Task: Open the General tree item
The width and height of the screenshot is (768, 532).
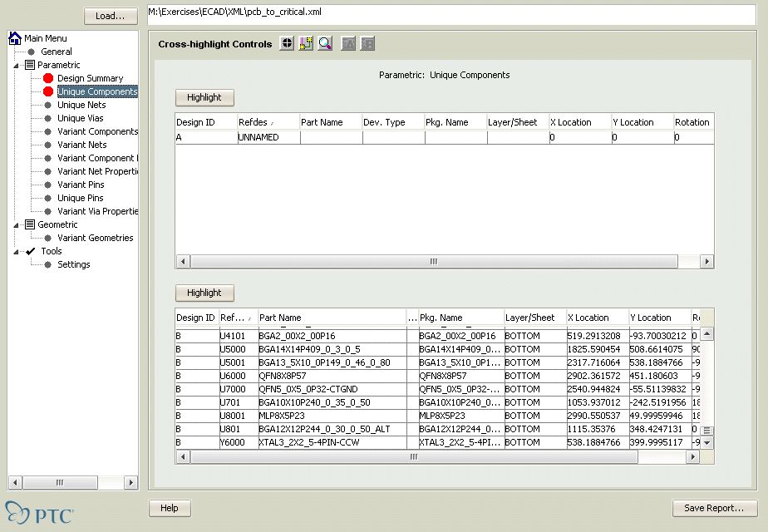Action: point(57,52)
